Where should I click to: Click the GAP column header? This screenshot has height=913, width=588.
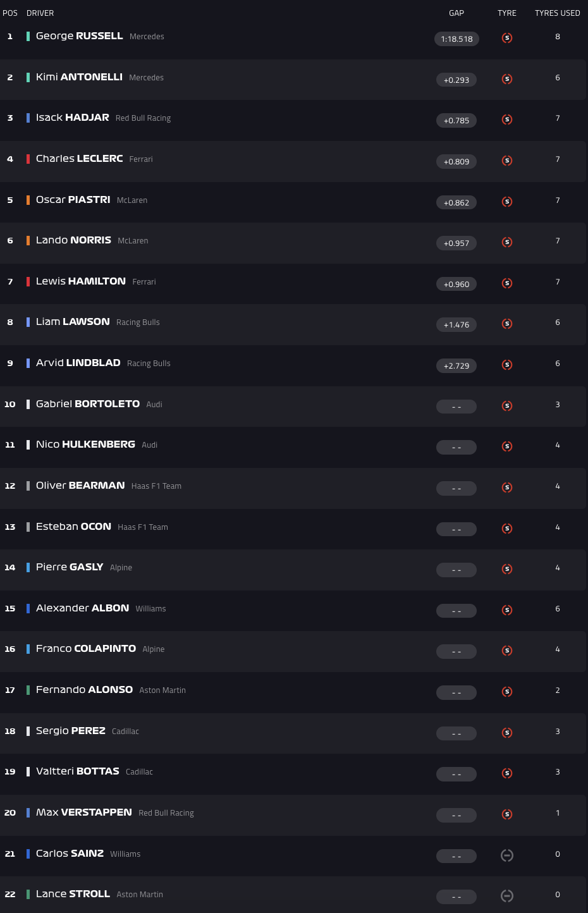[456, 13]
